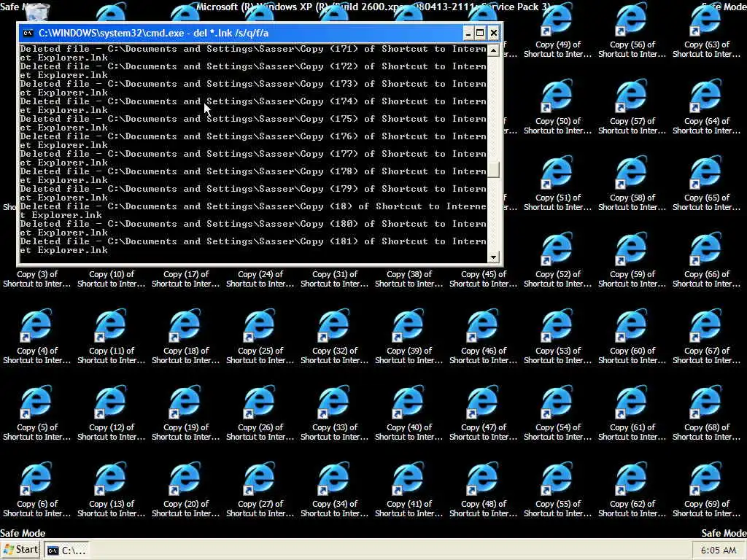The image size is (747, 560).
Task: Click the cmd window vertical scrollbar thumb
Action: point(494,169)
